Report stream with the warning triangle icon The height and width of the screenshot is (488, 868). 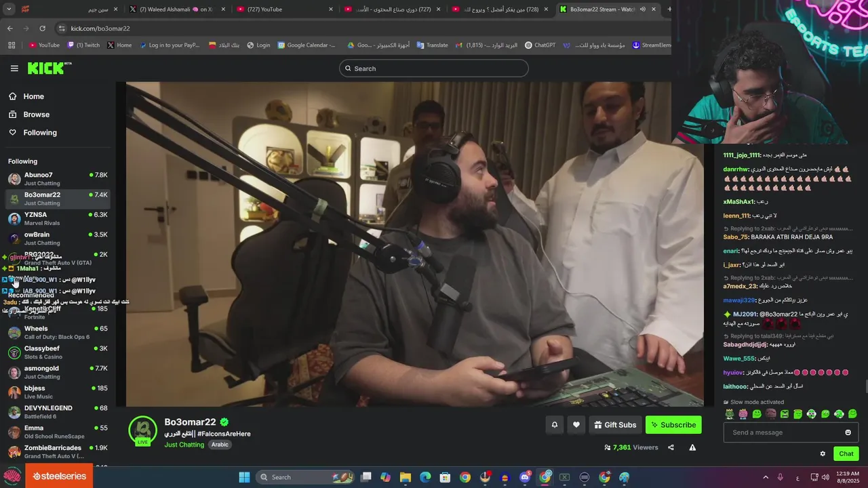pyautogui.click(x=692, y=447)
